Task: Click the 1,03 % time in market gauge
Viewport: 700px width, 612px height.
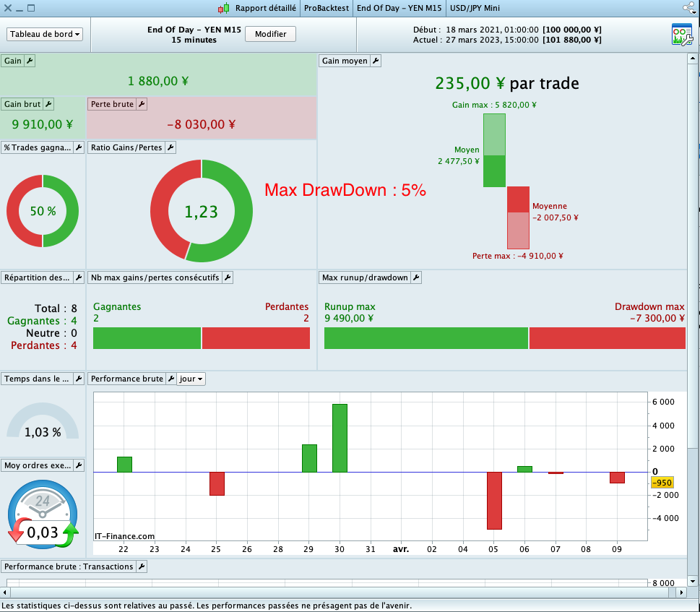Action: [x=43, y=421]
